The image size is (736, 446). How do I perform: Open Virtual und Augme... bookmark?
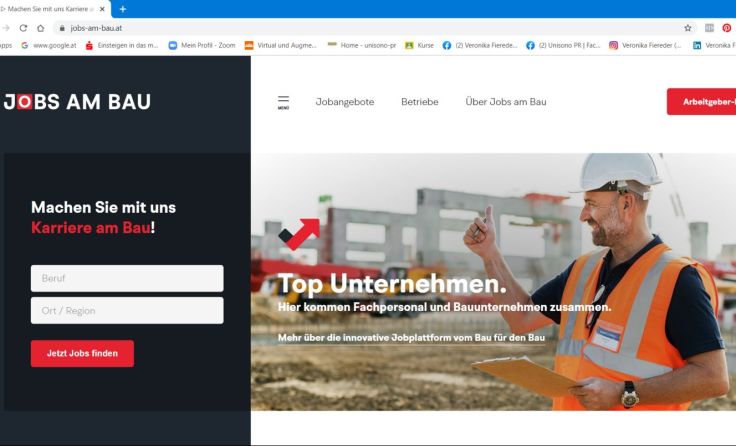(281, 46)
